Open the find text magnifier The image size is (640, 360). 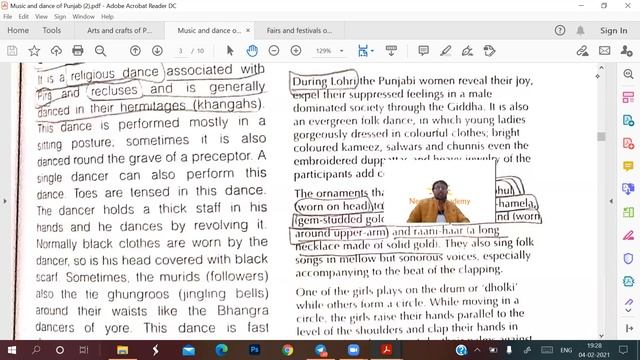[100, 51]
